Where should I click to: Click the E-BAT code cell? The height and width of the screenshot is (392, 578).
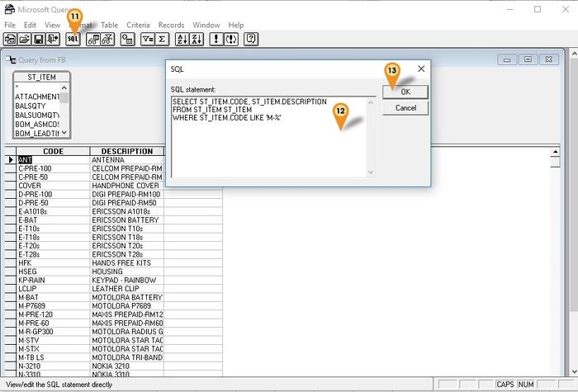point(53,220)
